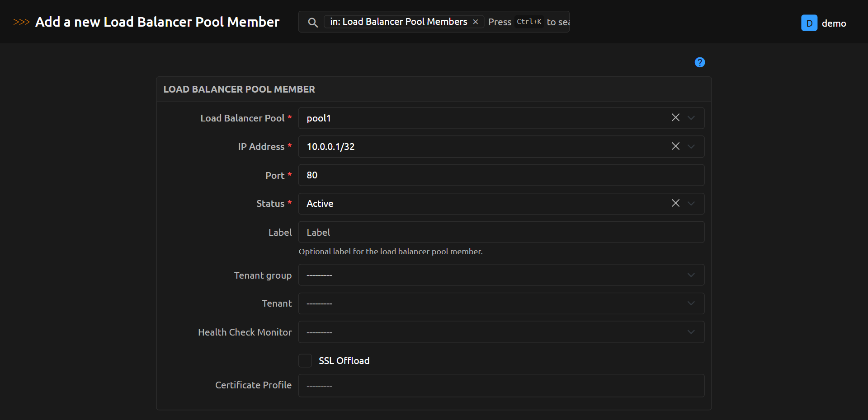Click the blue help question mark icon

pos(699,62)
